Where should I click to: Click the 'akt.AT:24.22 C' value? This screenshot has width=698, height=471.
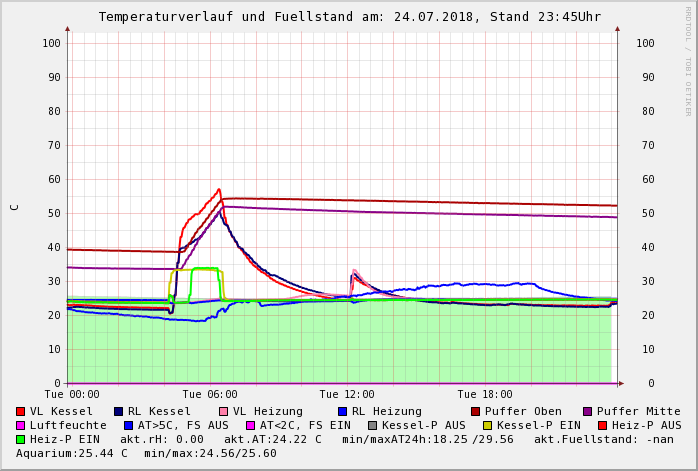272,439
